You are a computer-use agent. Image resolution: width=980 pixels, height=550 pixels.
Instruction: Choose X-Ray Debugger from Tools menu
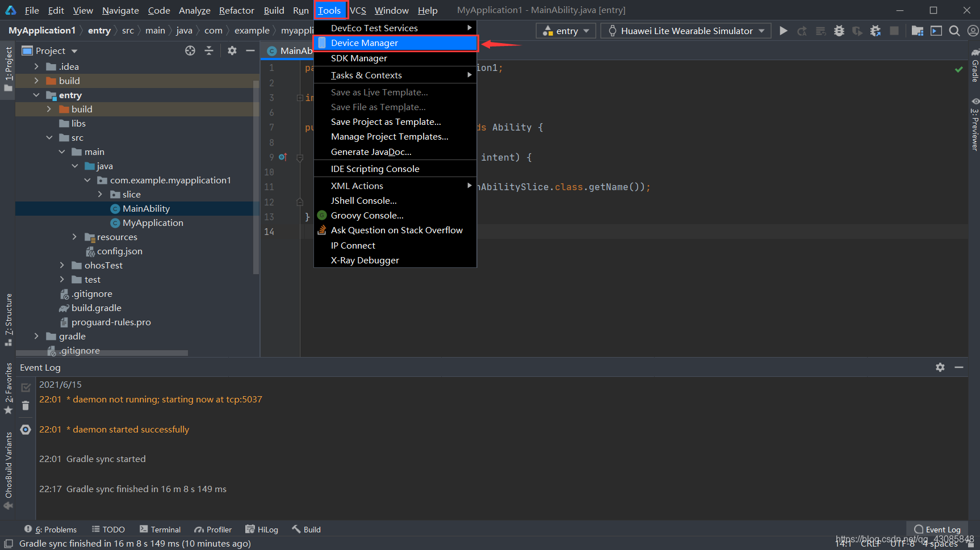coord(395,260)
